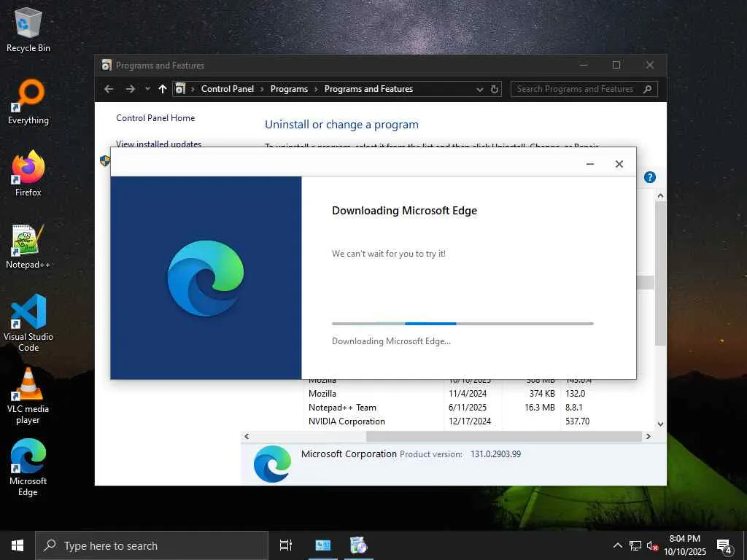Click the Edge download progress bar
The width and height of the screenshot is (747, 560).
(x=462, y=324)
